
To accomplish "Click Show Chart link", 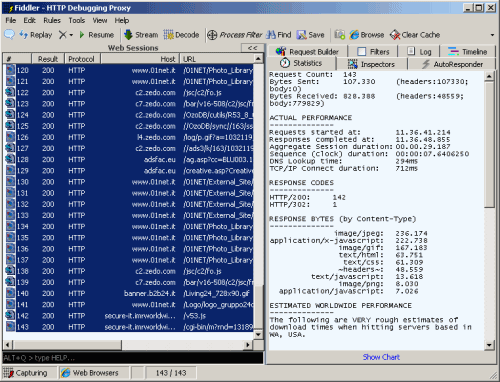I will pos(381,357).
